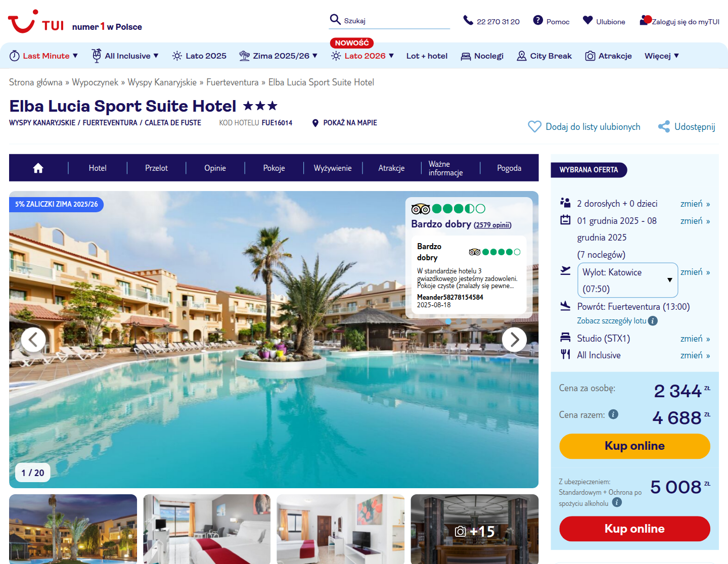Click the Udostępnij share icon
Screen dimensions: 728x564
(x=664, y=127)
